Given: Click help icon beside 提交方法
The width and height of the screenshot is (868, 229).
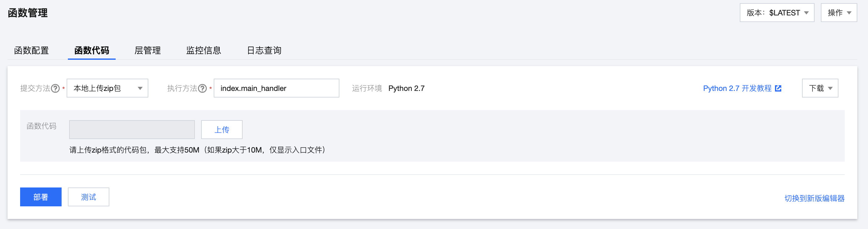Looking at the screenshot, I should (55, 88).
